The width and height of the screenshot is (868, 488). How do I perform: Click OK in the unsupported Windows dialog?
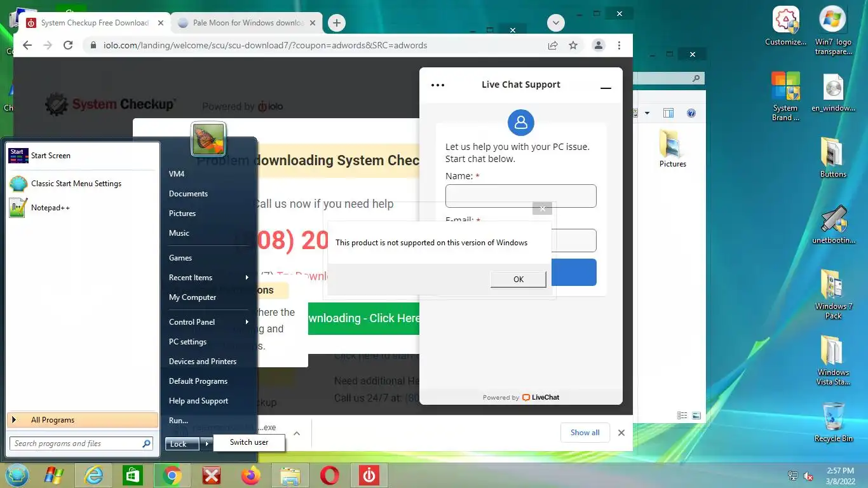point(519,280)
